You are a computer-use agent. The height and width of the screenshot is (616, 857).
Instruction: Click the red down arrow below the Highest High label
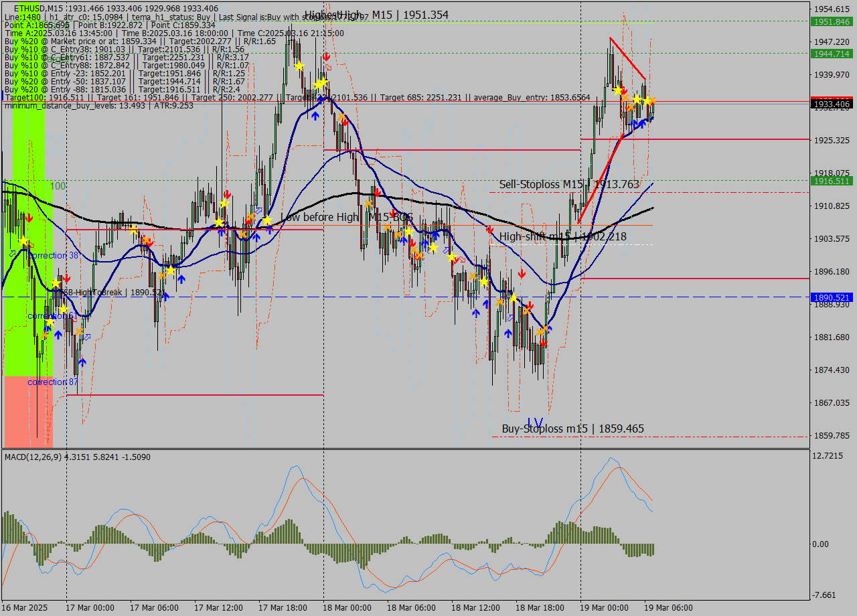click(x=327, y=56)
